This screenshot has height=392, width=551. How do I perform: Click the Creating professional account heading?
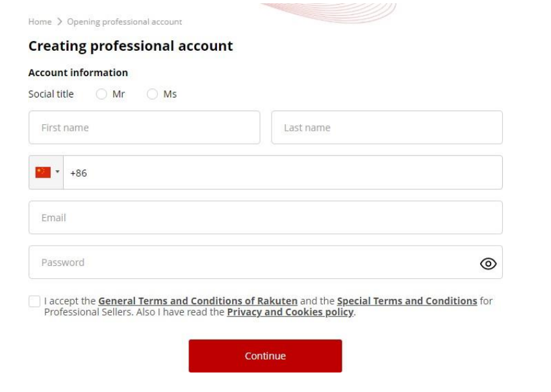(131, 47)
